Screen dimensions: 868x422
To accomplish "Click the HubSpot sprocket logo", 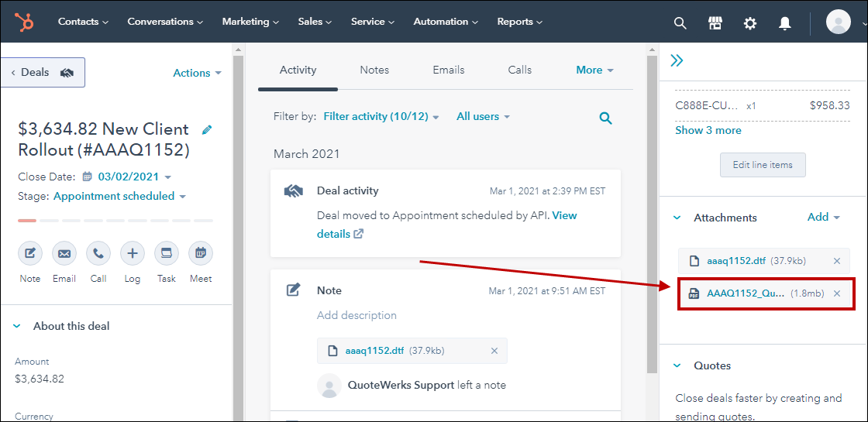I will tap(24, 22).
